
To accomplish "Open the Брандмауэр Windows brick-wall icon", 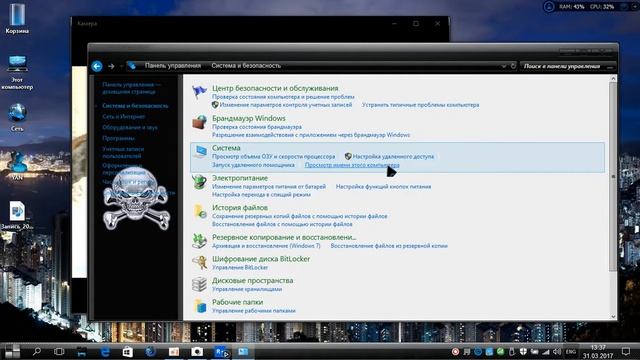I will [x=199, y=122].
